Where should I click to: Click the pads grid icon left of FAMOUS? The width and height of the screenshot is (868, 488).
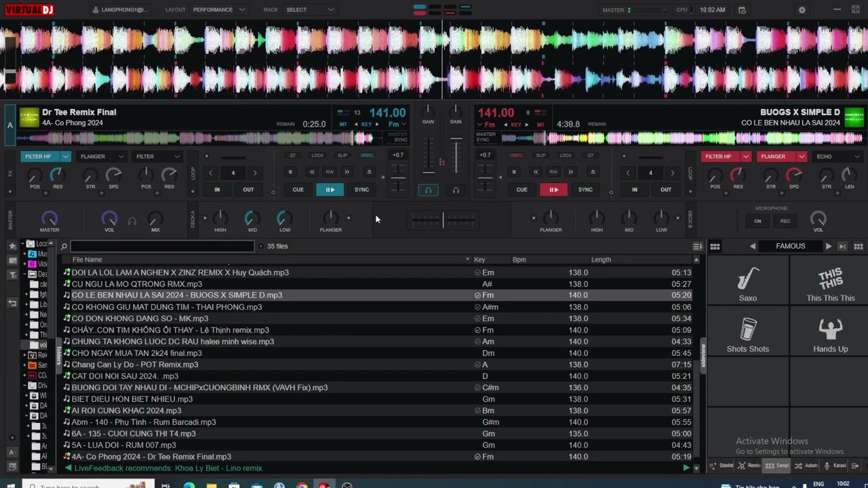[x=715, y=246]
